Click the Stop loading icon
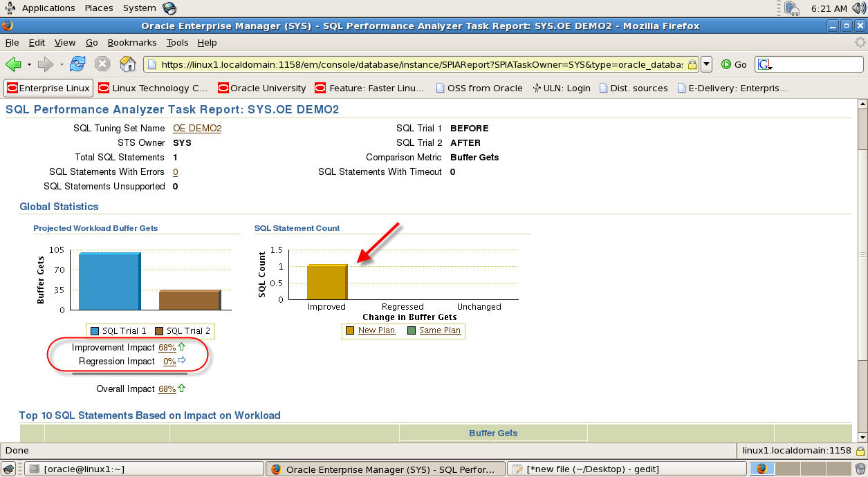 pos(102,64)
